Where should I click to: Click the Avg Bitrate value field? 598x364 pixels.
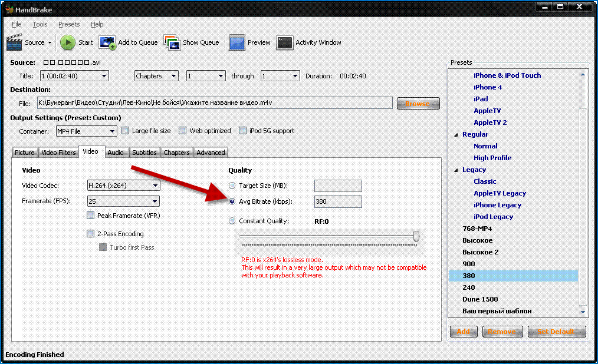pyautogui.click(x=338, y=201)
